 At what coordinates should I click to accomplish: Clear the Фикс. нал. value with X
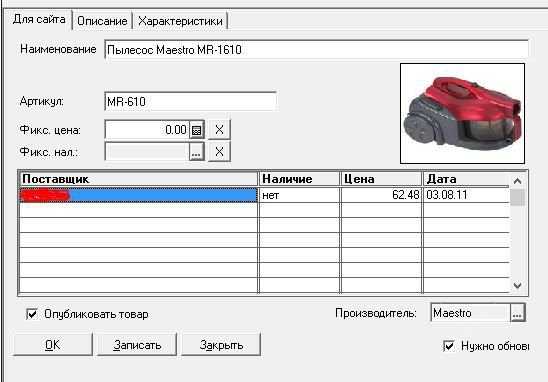[x=219, y=152]
